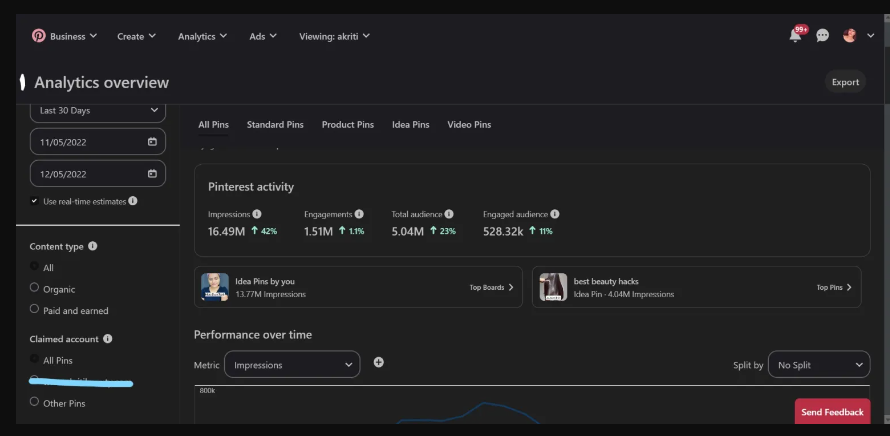Click the 11/05/2022 start date field
The image size is (890, 436).
pyautogui.click(x=98, y=142)
